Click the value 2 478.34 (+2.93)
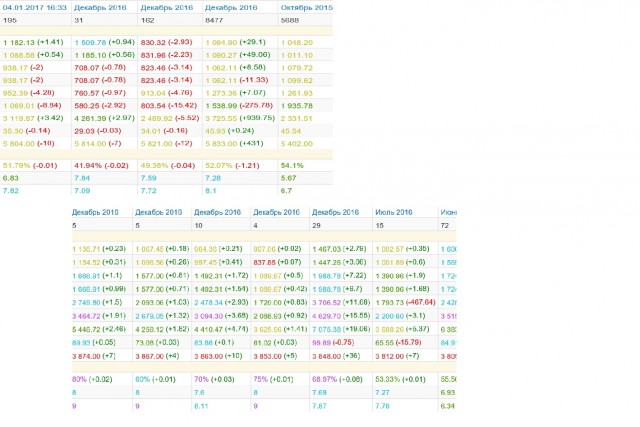The height and width of the screenshot is (427, 640). coord(221,302)
